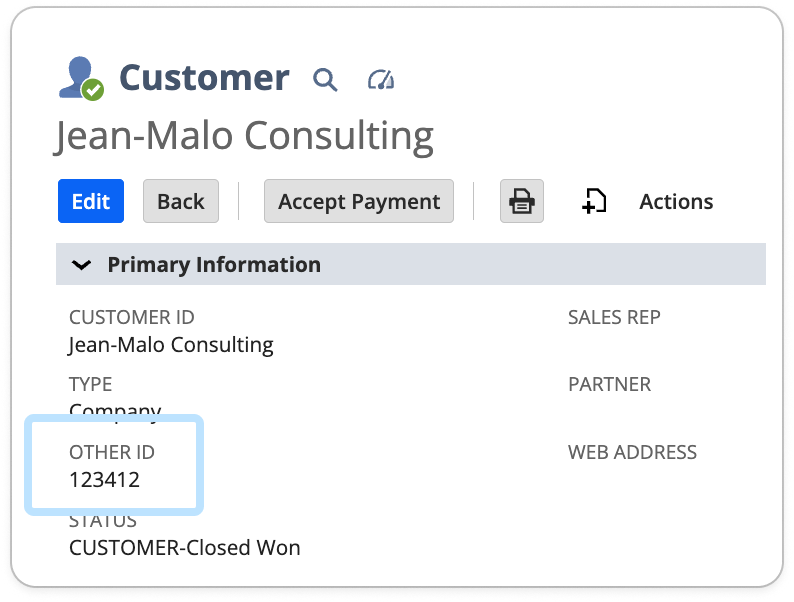Screen dimensions: 794x602
Task: Click the customer record person icon
Action: [80, 78]
